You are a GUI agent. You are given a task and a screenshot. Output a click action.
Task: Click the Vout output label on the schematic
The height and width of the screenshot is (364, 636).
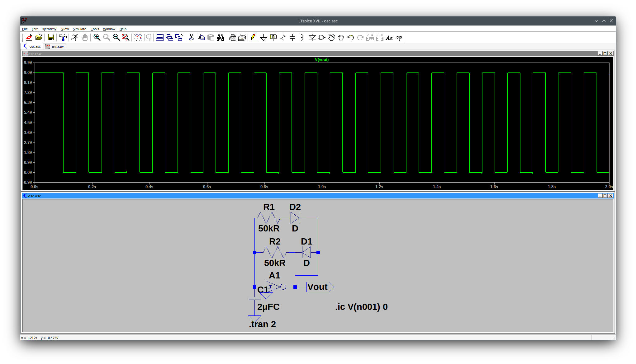coord(320,287)
